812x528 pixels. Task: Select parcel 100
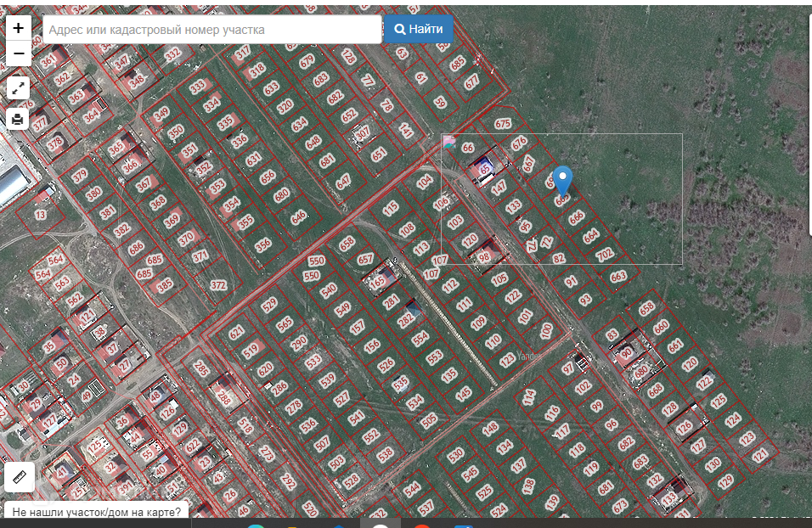[x=546, y=331]
